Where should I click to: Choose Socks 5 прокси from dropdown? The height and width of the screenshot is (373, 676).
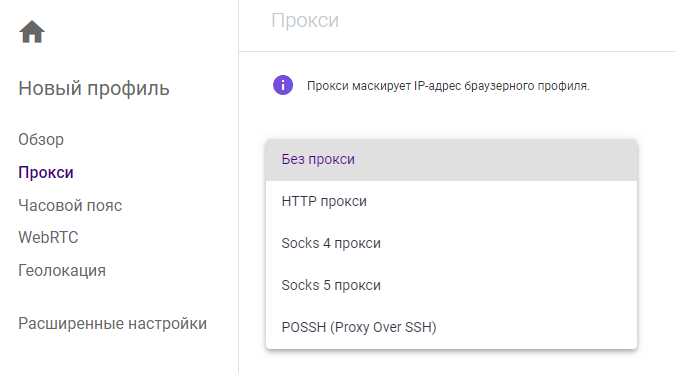pyautogui.click(x=451, y=285)
